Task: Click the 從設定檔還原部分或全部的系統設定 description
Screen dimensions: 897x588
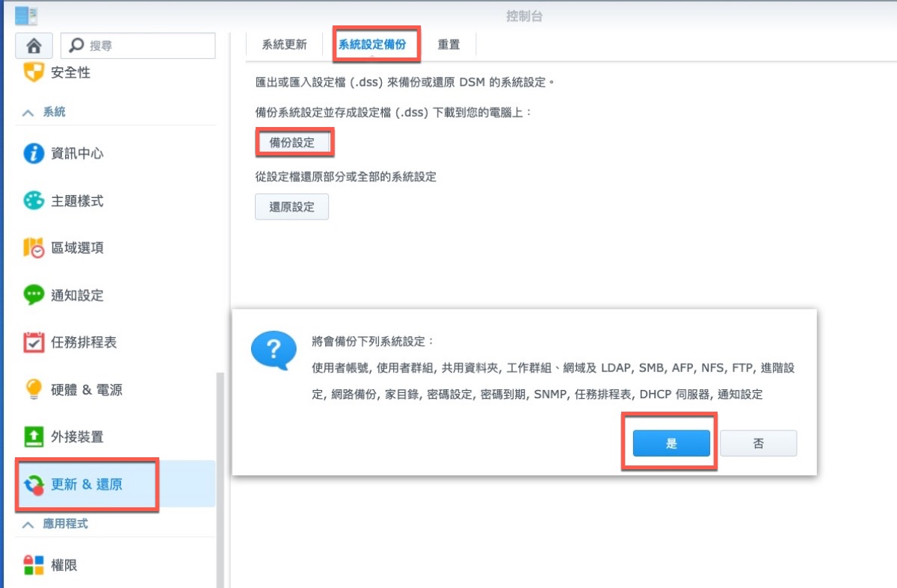Action: tap(345, 177)
